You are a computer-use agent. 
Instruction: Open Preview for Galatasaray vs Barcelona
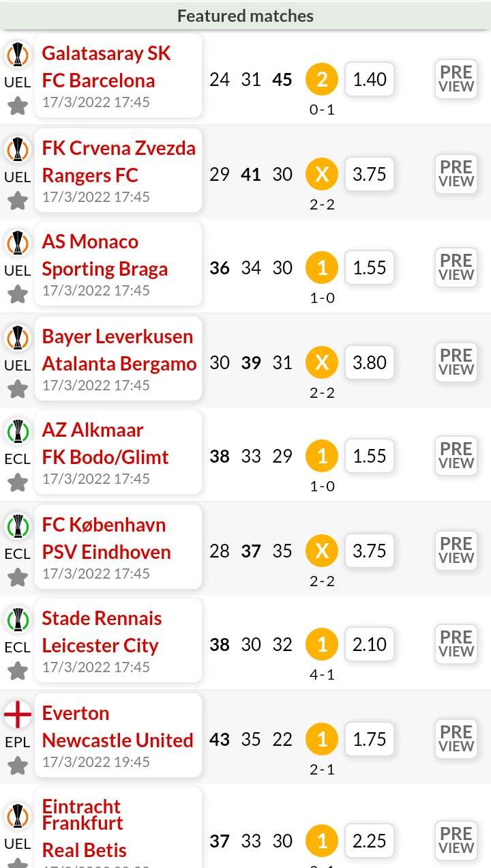456,80
